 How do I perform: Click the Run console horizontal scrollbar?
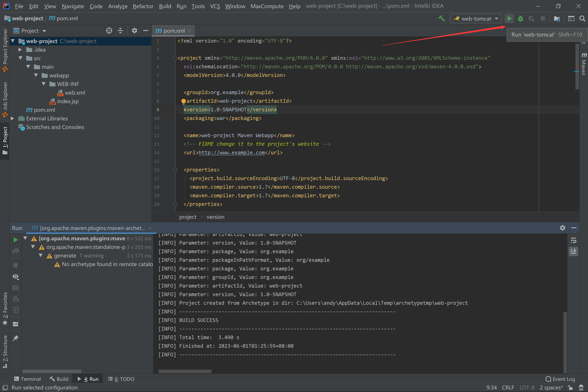[x=185, y=371]
